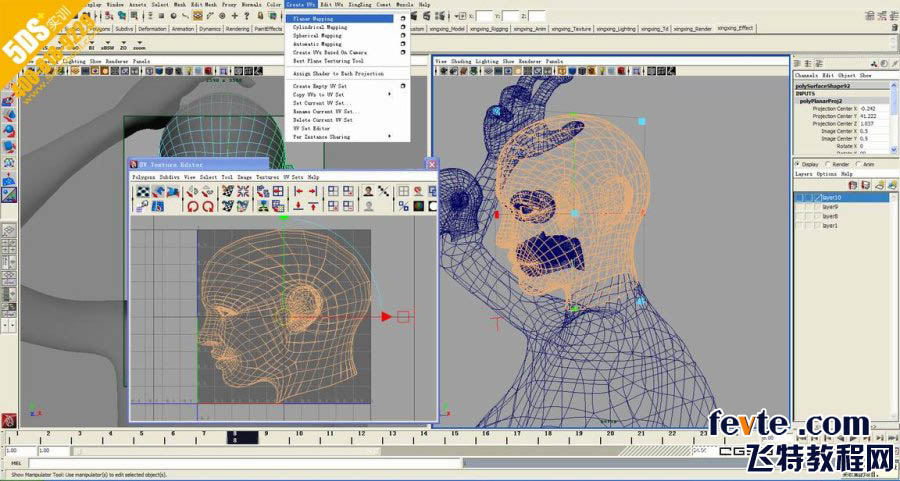Align UVs to the left arrow icon

click(298, 192)
